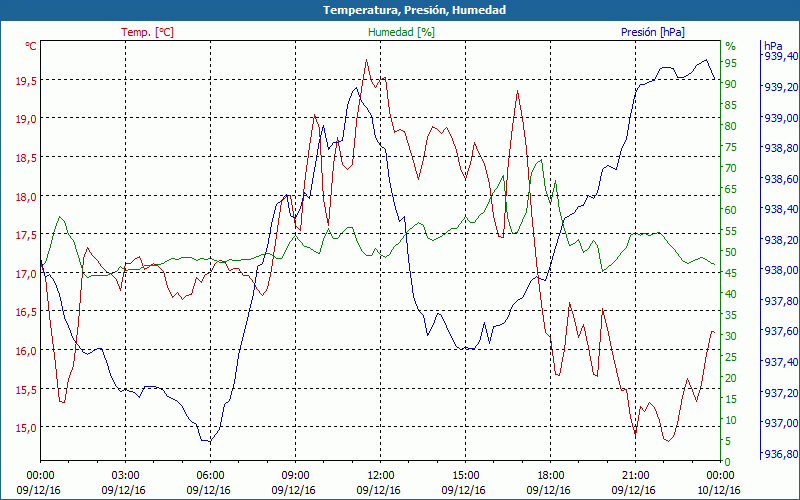Click the '09:00' time axis label
The width and height of the screenshot is (800, 500).
click(x=295, y=476)
